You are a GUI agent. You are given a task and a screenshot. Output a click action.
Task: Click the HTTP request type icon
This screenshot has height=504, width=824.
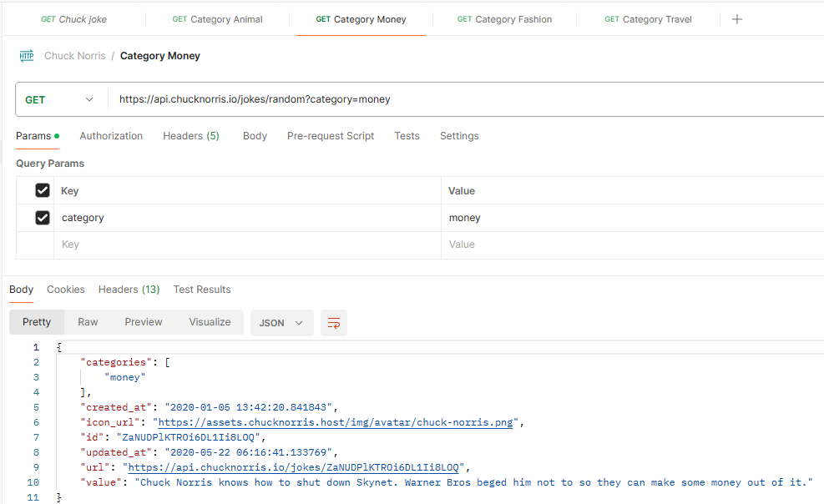(26, 56)
